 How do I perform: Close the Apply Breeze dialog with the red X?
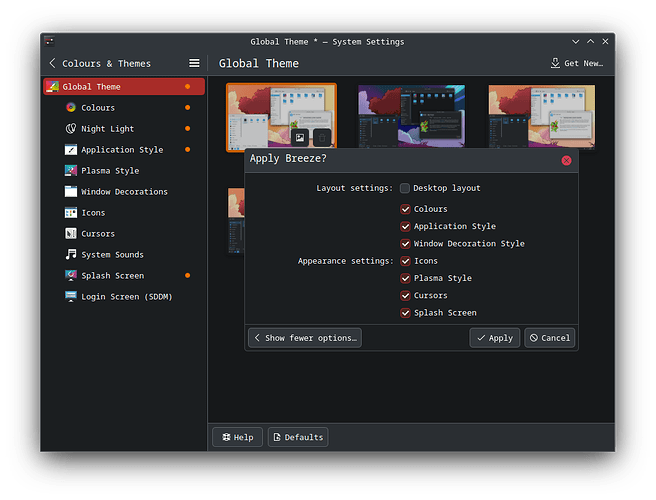(566, 160)
